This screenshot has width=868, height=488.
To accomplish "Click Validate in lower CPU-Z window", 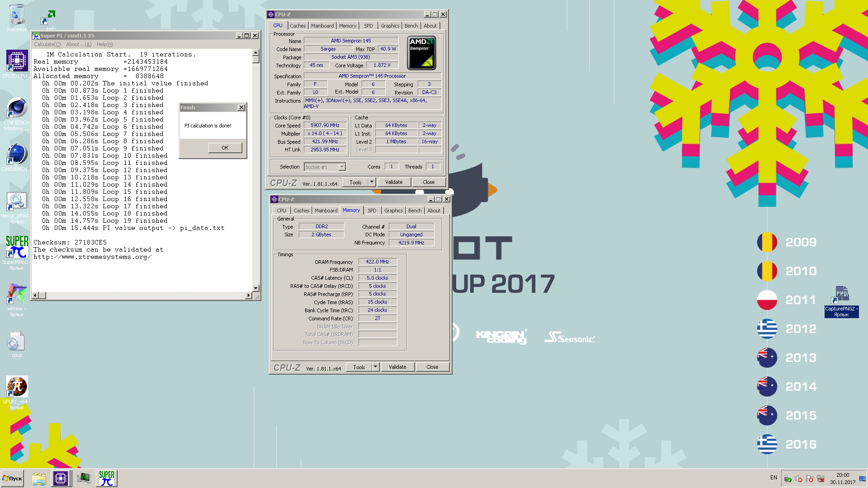I will [397, 367].
